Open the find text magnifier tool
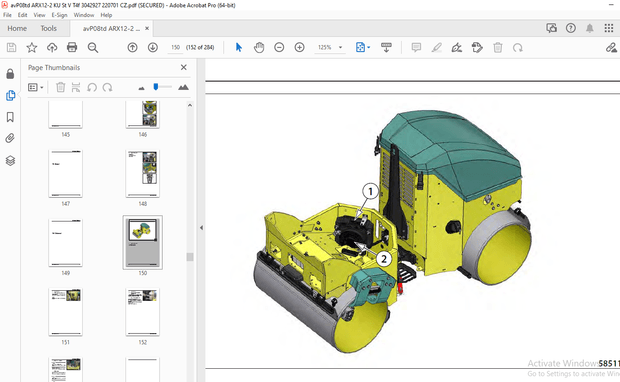The image size is (620, 382). point(93,47)
